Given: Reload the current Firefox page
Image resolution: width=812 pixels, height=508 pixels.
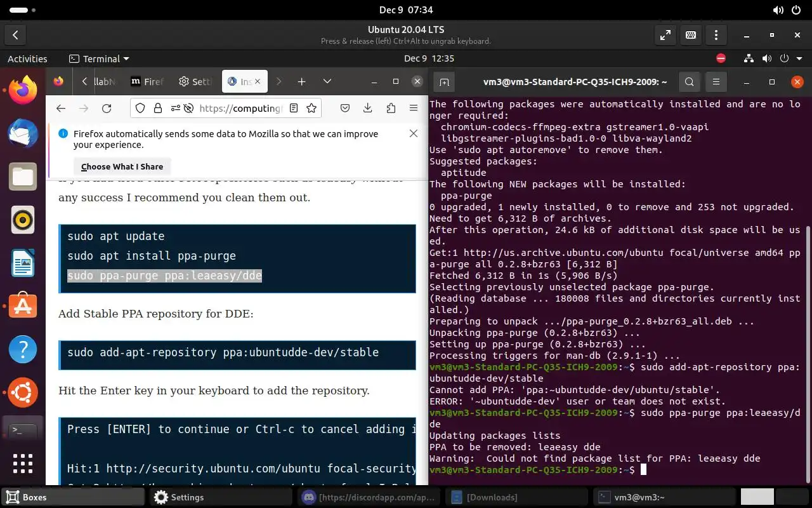Looking at the screenshot, I should click(107, 109).
